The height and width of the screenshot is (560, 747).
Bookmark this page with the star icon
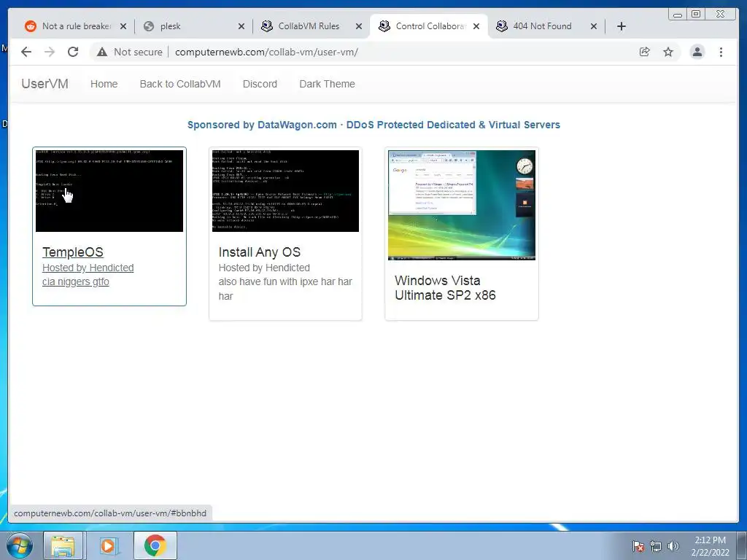668,52
